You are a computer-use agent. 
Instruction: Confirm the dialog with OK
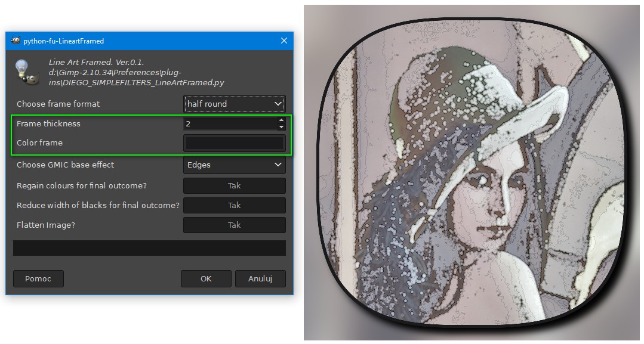click(206, 279)
